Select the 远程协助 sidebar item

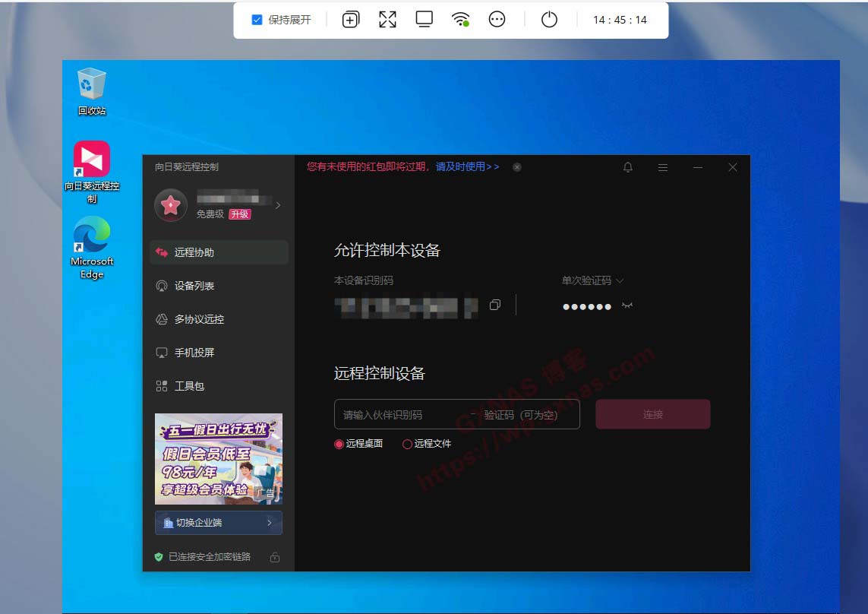tap(219, 253)
